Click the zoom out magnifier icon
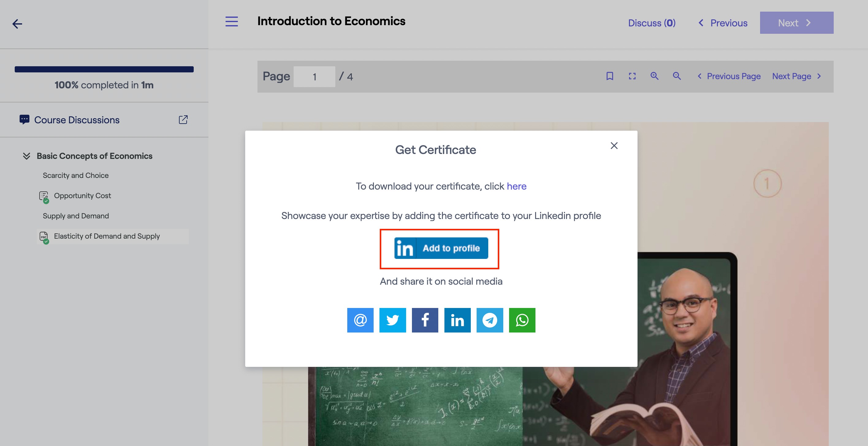 [x=677, y=76]
